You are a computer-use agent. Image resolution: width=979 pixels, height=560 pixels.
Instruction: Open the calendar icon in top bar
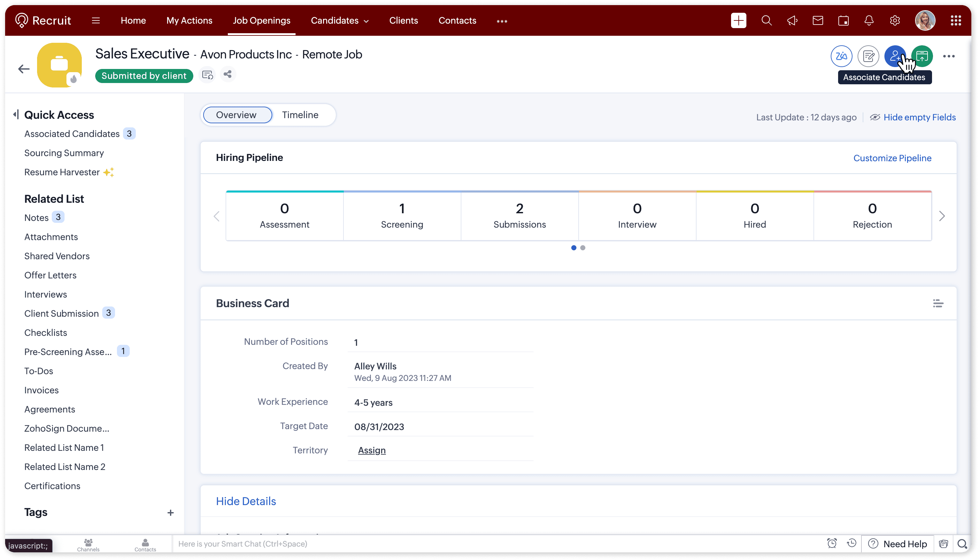click(843, 20)
